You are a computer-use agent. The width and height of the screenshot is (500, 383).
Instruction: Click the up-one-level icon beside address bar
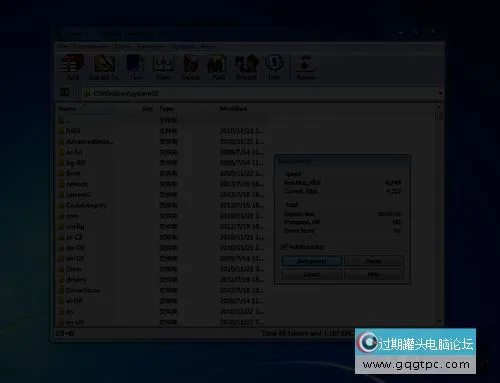65,93
